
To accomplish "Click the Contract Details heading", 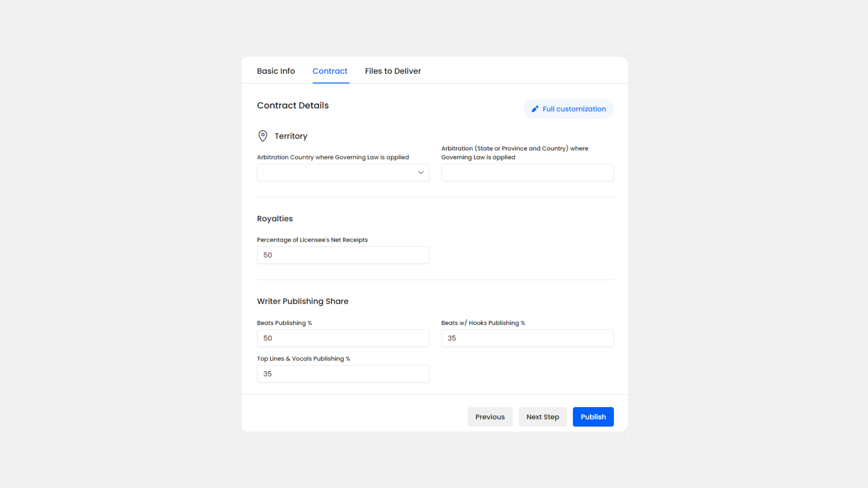I will click(x=292, y=105).
